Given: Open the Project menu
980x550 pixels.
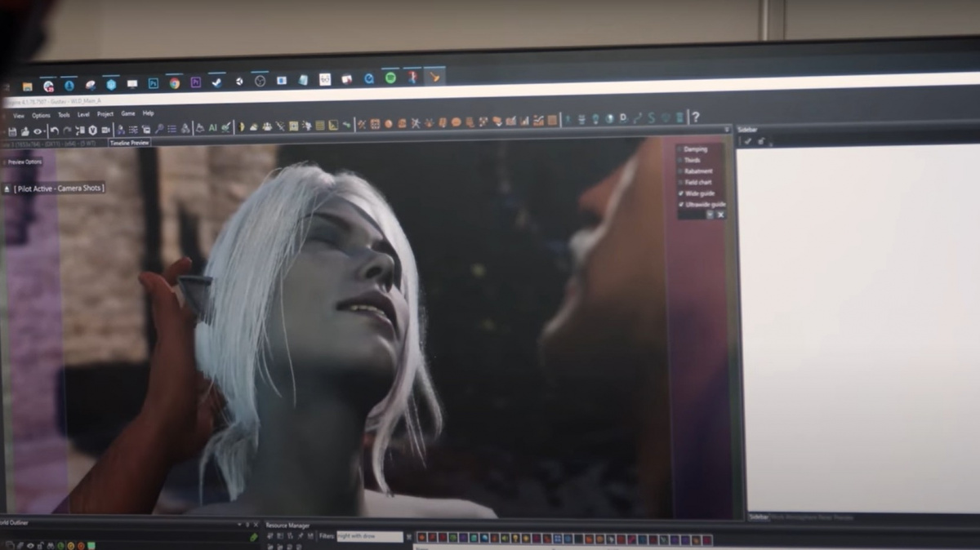Looking at the screenshot, I should (x=105, y=114).
